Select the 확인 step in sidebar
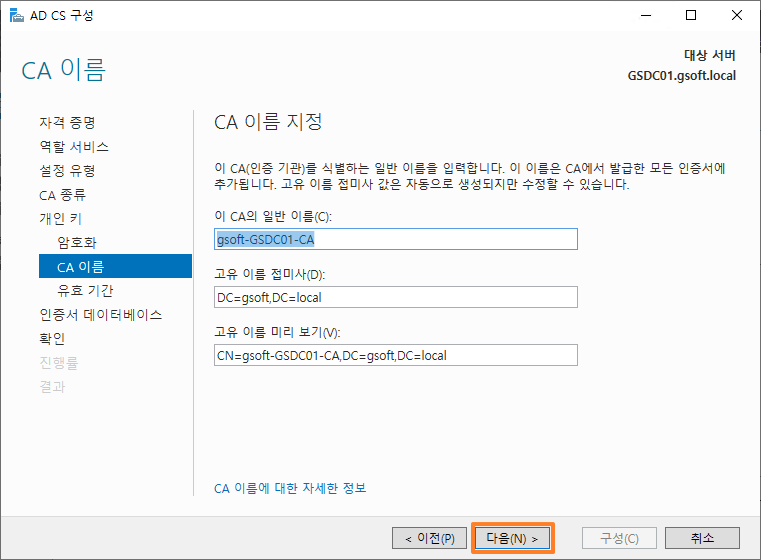This screenshot has height=560, width=761. (x=52, y=338)
